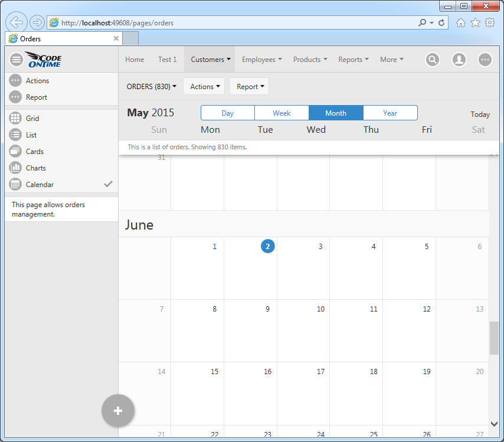Select Month calendar mode
The image size is (504, 442).
pos(336,113)
